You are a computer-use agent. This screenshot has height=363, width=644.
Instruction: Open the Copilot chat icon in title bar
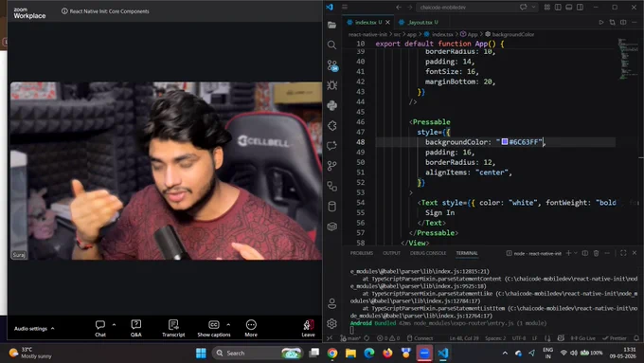click(x=523, y=7)
